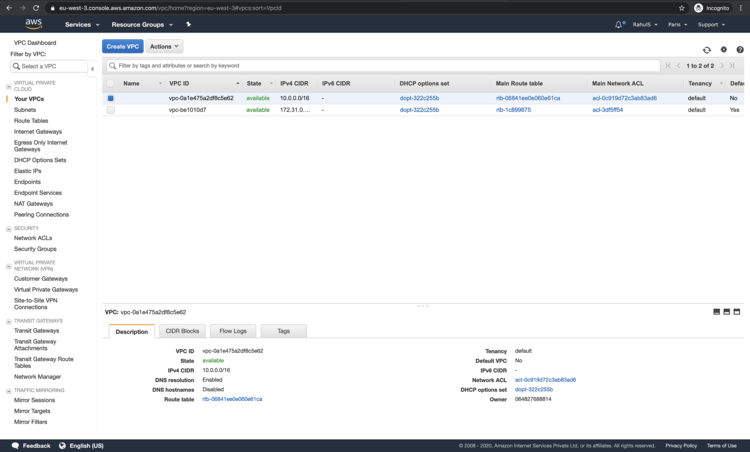Screen dimensions: 750x452
Task: Open dopt-322c255b link in first row
Action: coord(419,98)
